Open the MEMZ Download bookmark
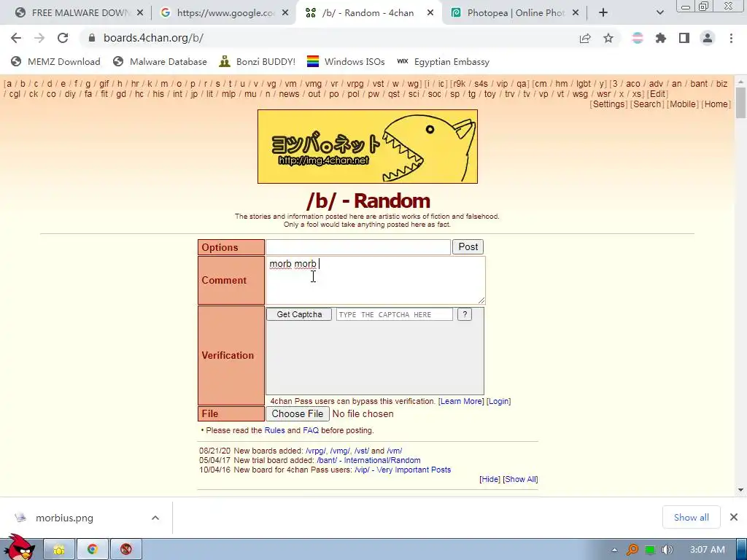The width and height of the screenshot is (747, 560). coord(55,61)
